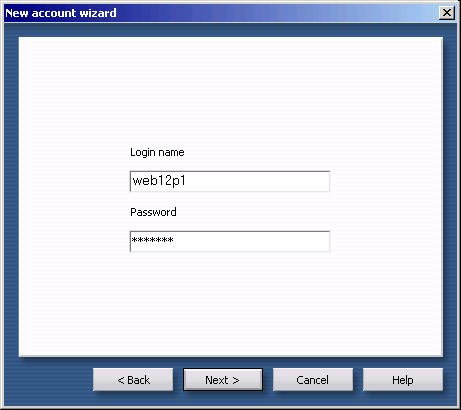
Task: Click the blank white wizard panel area
Action: pos(231,87)
